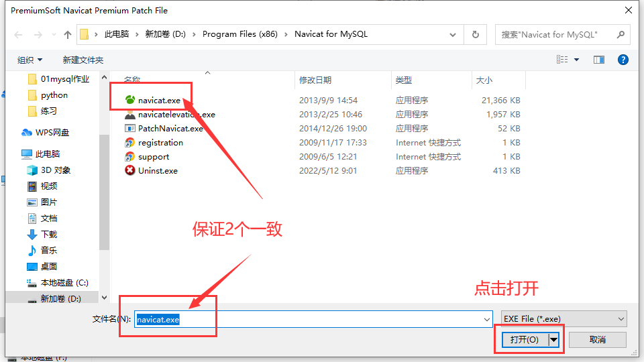Toggle the preview pane icon
This screenshot has height=362, width=644.
coord(599,60)
